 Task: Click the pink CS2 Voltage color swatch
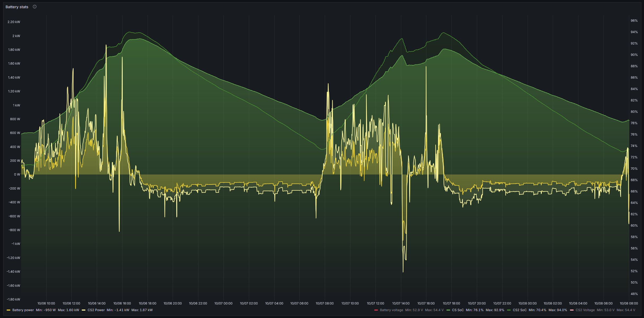[x=572, y=310]
